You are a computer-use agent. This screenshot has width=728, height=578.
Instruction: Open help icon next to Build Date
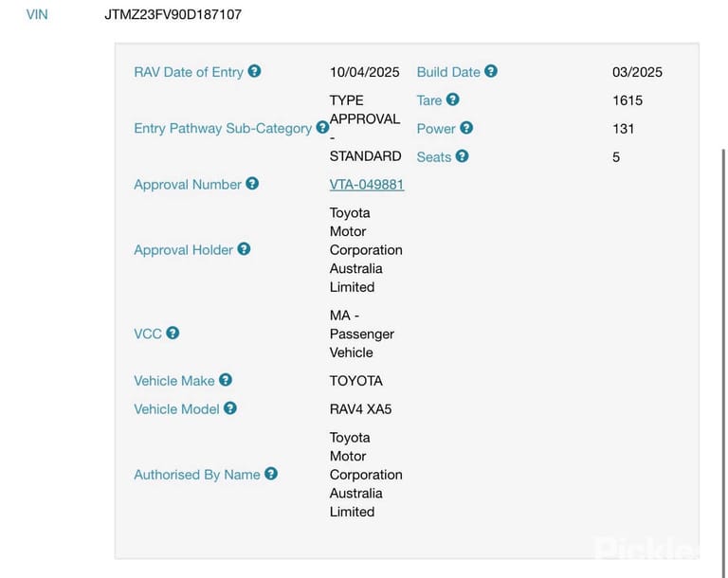click(x=491, y=71)
